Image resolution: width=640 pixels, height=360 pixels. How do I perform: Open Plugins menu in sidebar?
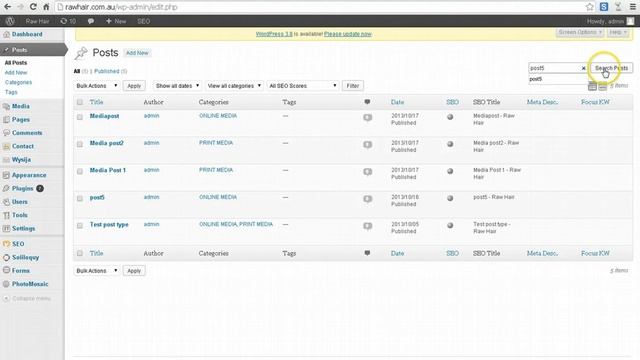22,189
